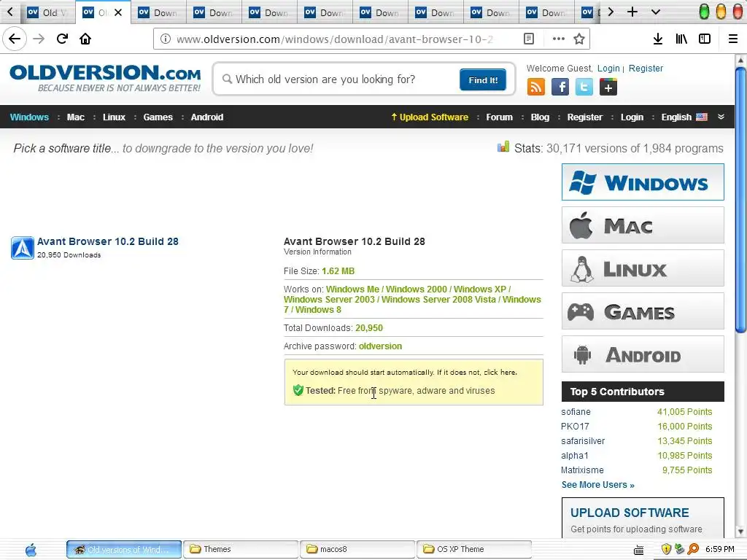This screenshot has height=560, width=747.
Task: Close the active tab
Action: coord(118,12)
